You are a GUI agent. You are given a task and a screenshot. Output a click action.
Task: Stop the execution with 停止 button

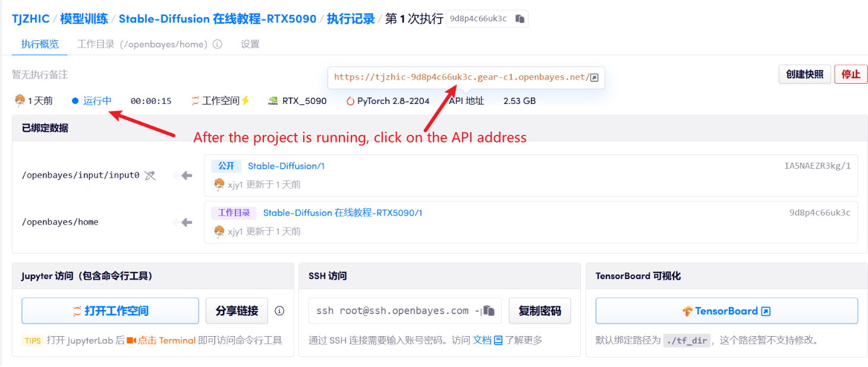[851, 74]
